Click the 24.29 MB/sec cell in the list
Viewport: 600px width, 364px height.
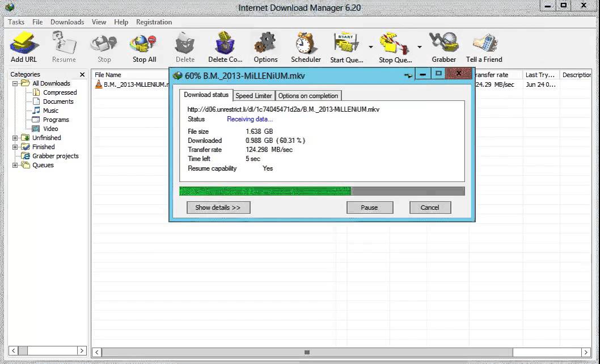tap(495, 84)
